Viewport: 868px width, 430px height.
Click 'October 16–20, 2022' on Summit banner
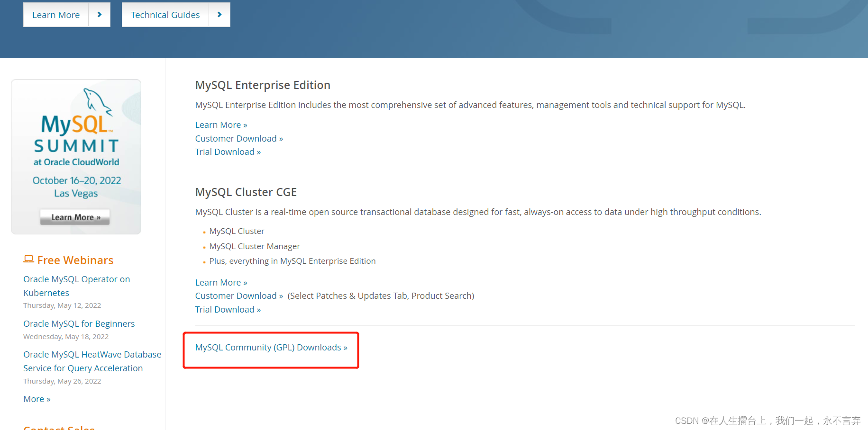coord(77,180)
